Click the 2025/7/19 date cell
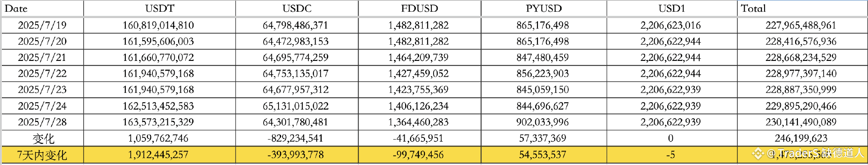This screenshot has height=165, width=868. [42, 25]
